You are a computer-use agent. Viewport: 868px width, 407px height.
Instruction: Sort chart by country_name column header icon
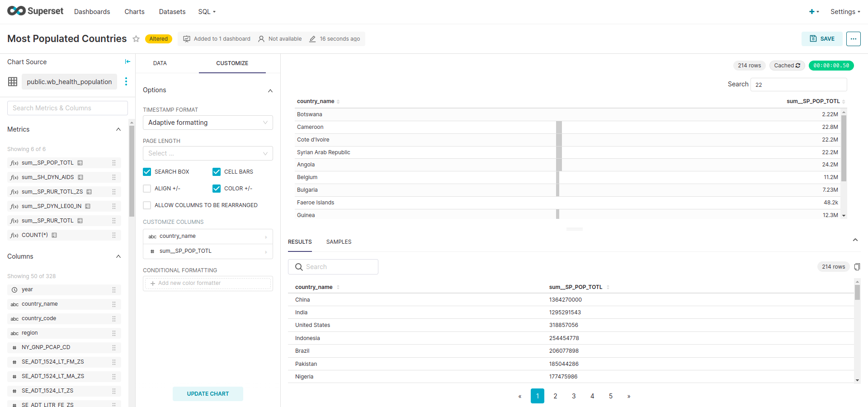coord(338,102)
